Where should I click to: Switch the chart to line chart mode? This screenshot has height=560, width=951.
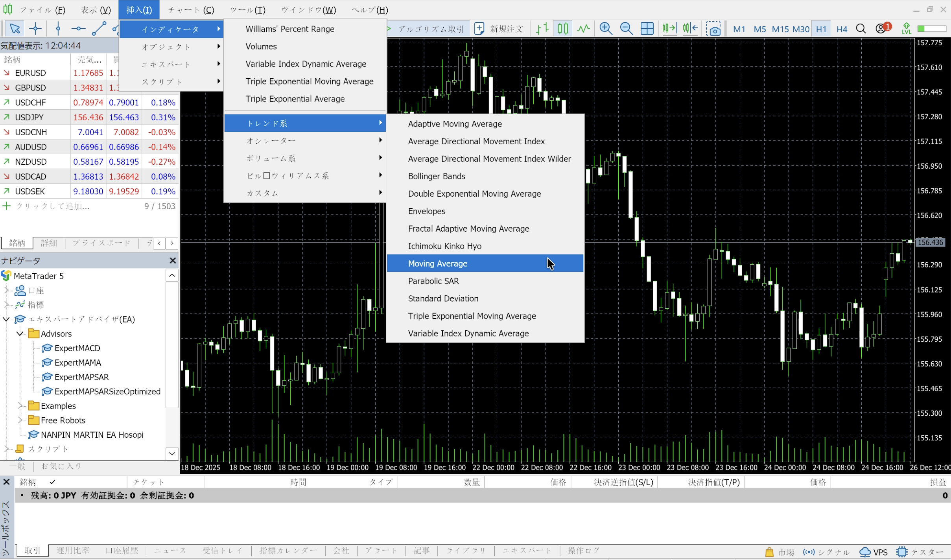click(583, 29)
